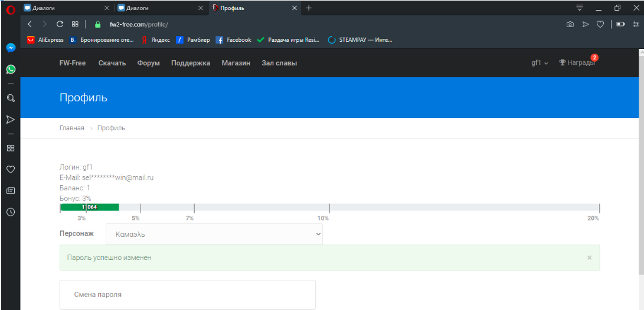Open the Награды notifications link

coord(577,63)
